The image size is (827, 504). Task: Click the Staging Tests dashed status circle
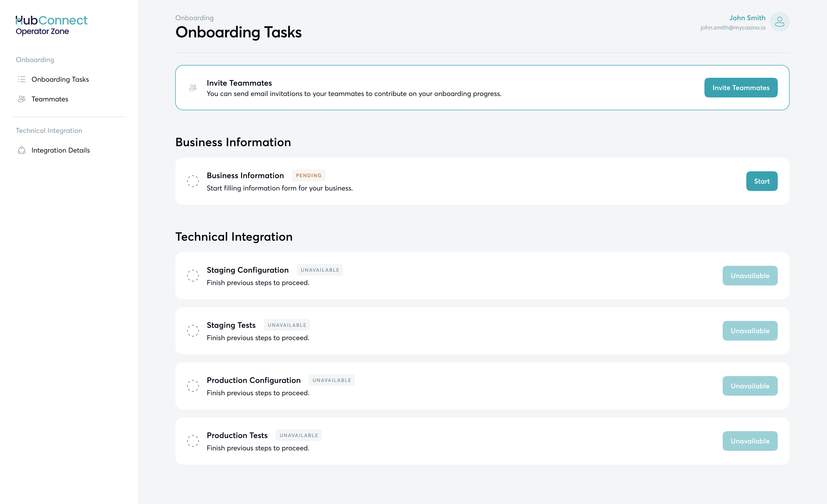click(193, 331)
